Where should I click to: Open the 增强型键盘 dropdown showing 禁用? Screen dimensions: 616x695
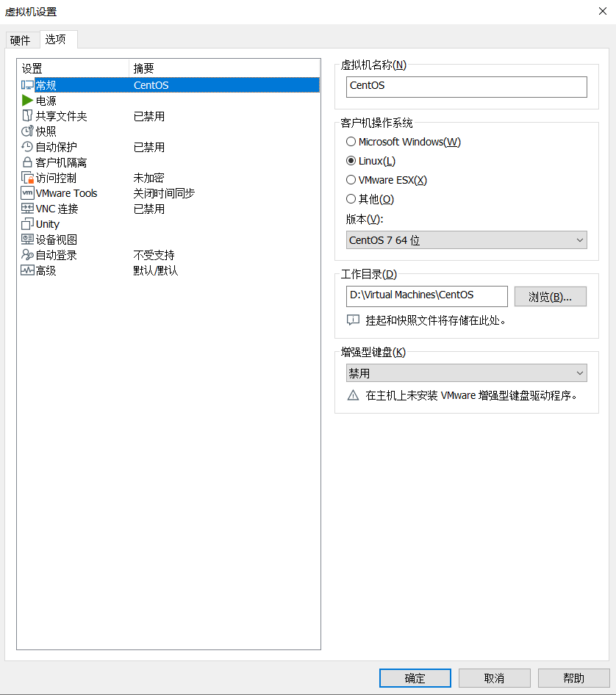click(x=466, y=373)
